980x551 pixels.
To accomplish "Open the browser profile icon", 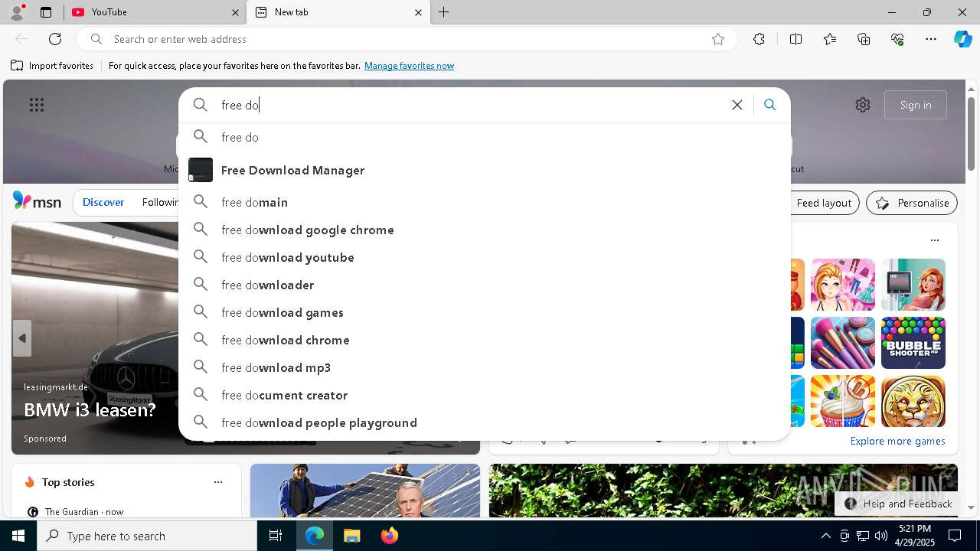I will point(17,12).
